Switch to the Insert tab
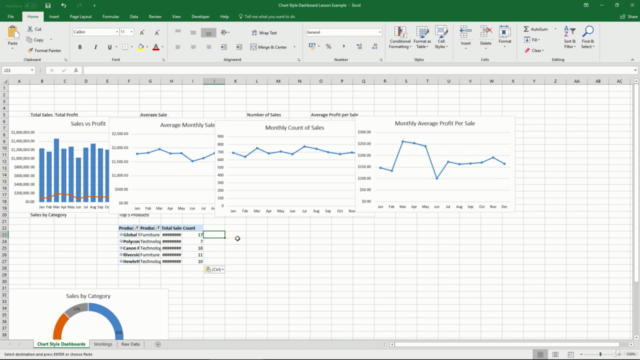Image resolution: width=640 pixels, height=360 pixels. point(54,17)
